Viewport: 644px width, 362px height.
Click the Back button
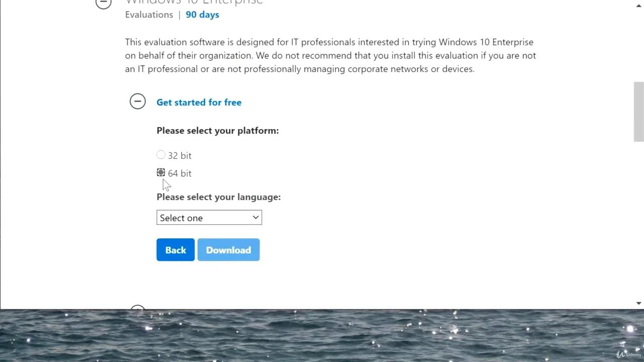pyautogui.click(x=175, y=250)
